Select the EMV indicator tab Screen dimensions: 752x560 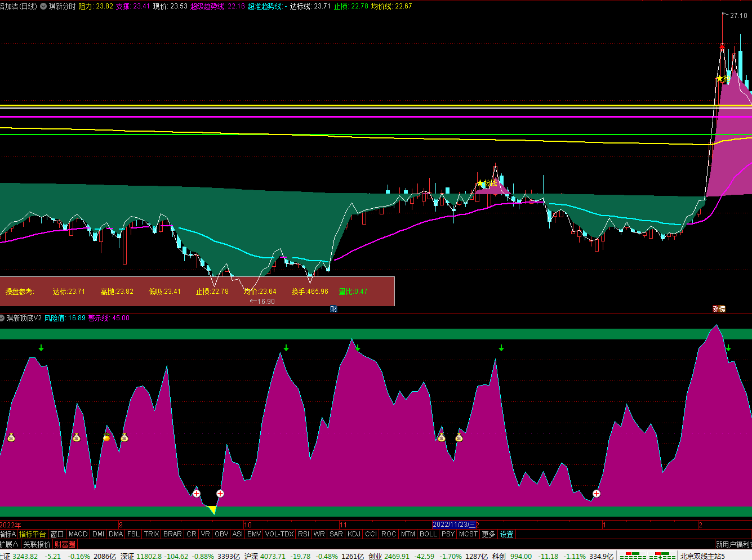(x=254, y=534)
